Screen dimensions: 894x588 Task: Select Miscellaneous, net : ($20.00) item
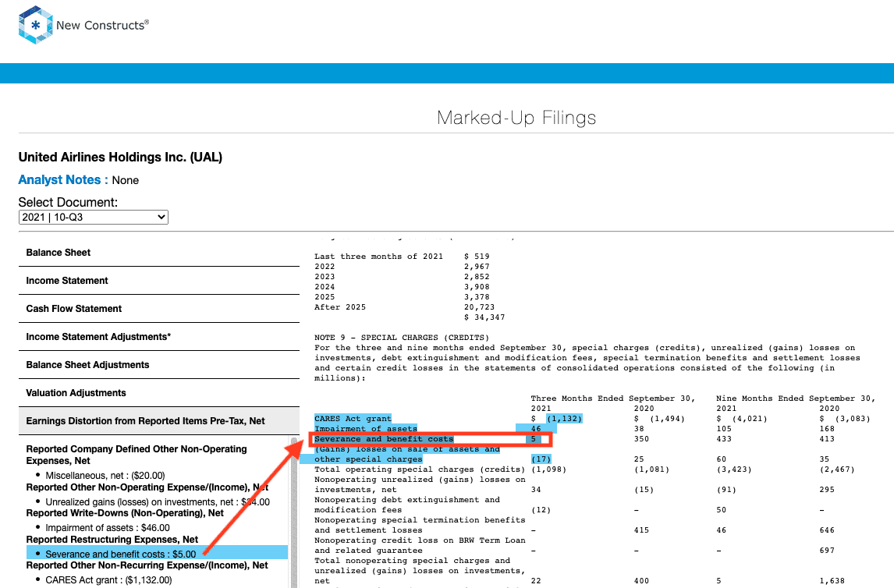[105, 475]
